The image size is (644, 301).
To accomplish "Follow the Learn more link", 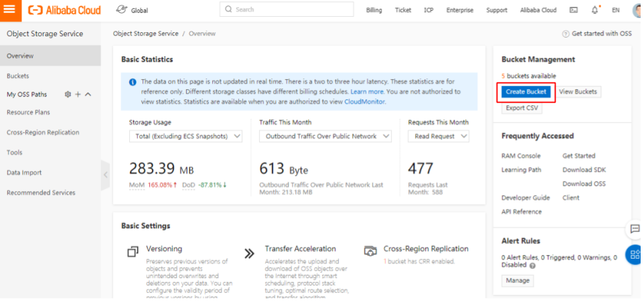I will point(367,92).
